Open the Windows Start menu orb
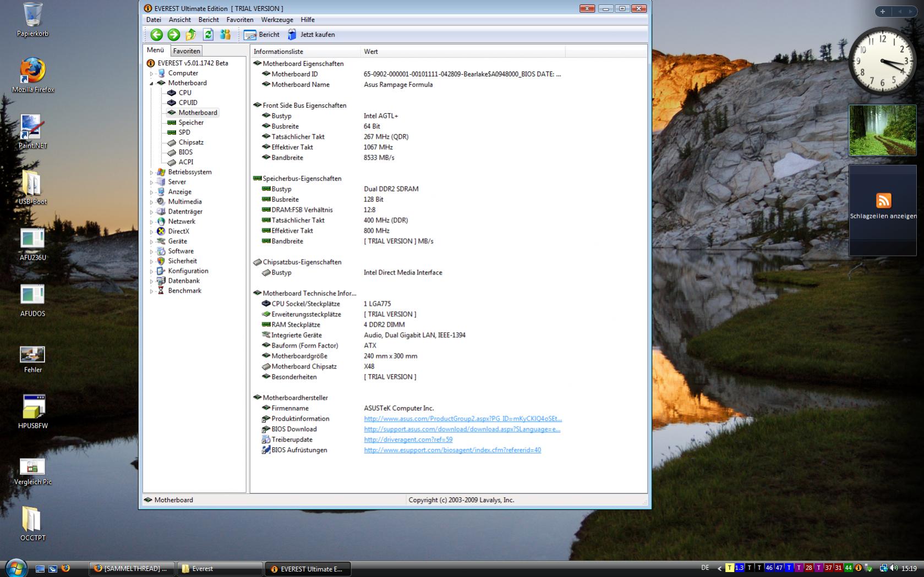The height and width of the screenshot is (577, 924). click(x=16, y=568)
